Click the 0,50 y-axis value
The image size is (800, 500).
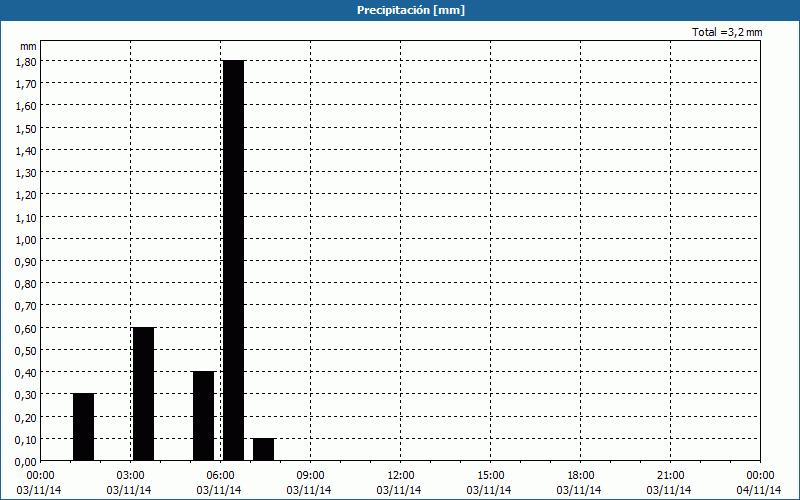[x=26, y=351]
